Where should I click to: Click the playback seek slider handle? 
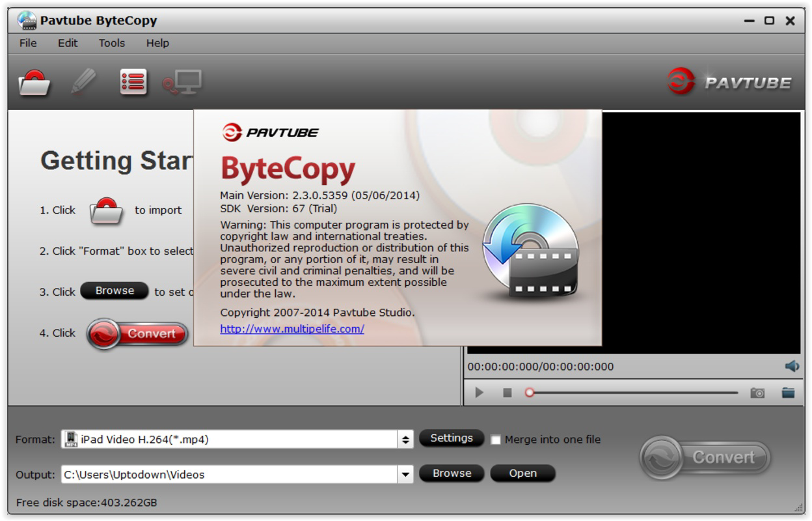(530, 393)
